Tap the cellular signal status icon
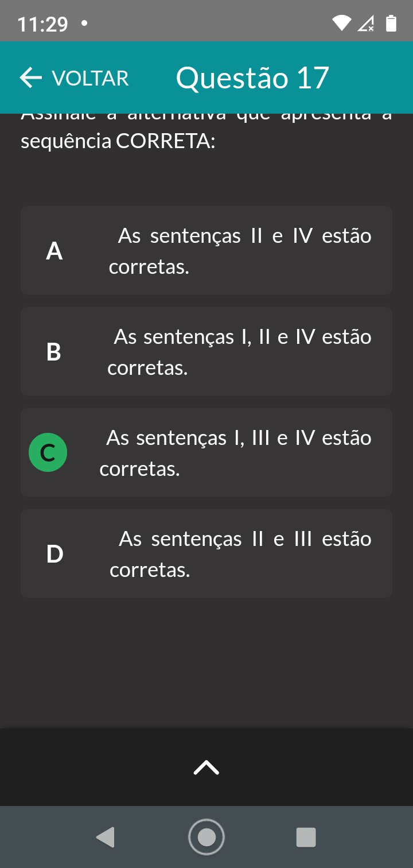 coord(366,24)
